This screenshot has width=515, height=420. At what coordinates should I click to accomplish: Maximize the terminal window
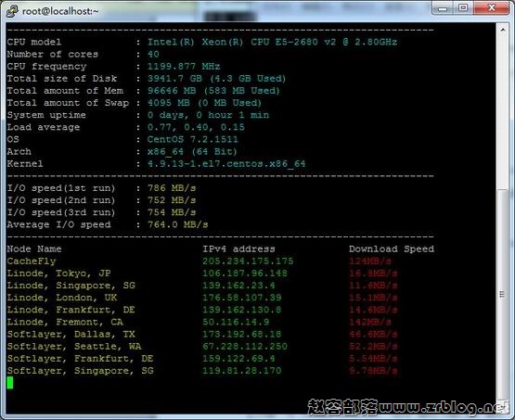tap(463, 8)
